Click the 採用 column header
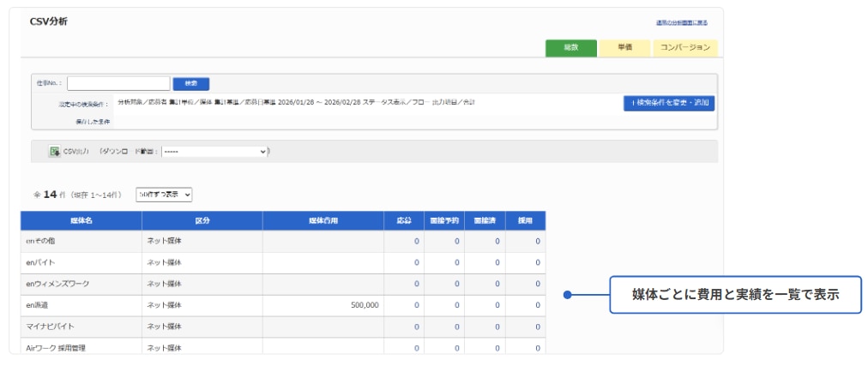This screenshot has width=868, height=366. coord(525,220)
